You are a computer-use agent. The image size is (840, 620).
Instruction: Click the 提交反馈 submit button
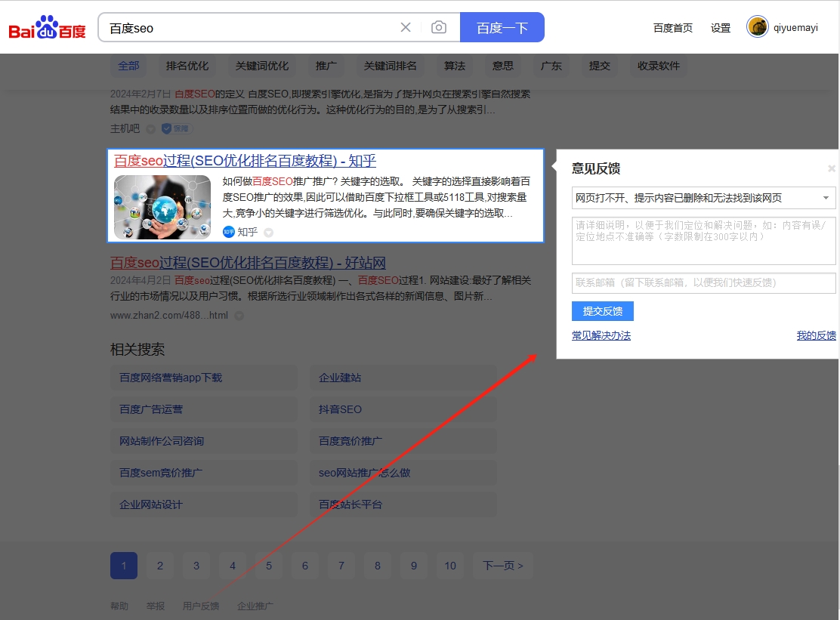click(x=603, y=311)
